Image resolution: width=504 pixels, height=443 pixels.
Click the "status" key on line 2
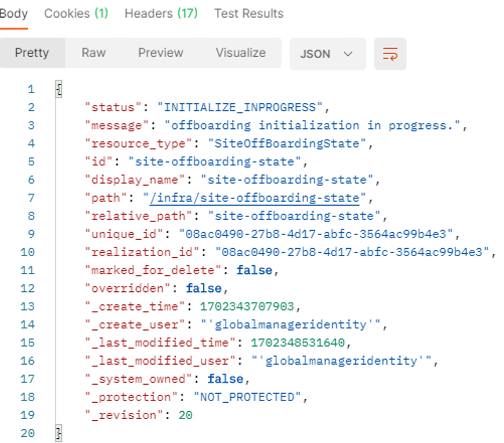tap(113, 107)
